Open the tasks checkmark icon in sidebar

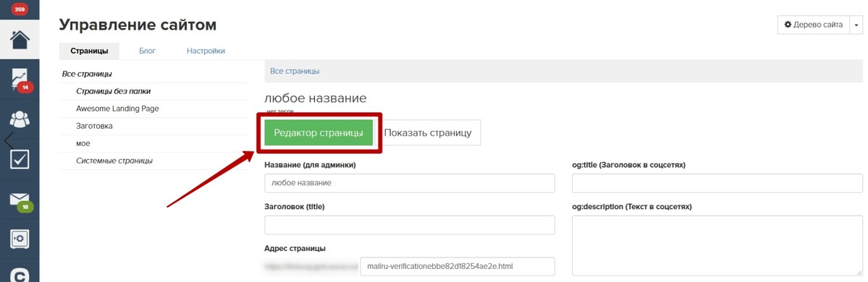20,158
